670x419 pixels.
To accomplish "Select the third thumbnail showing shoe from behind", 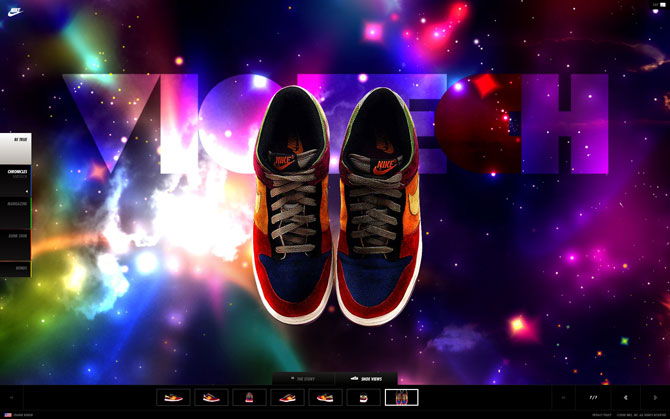I will tap(249, 398).
